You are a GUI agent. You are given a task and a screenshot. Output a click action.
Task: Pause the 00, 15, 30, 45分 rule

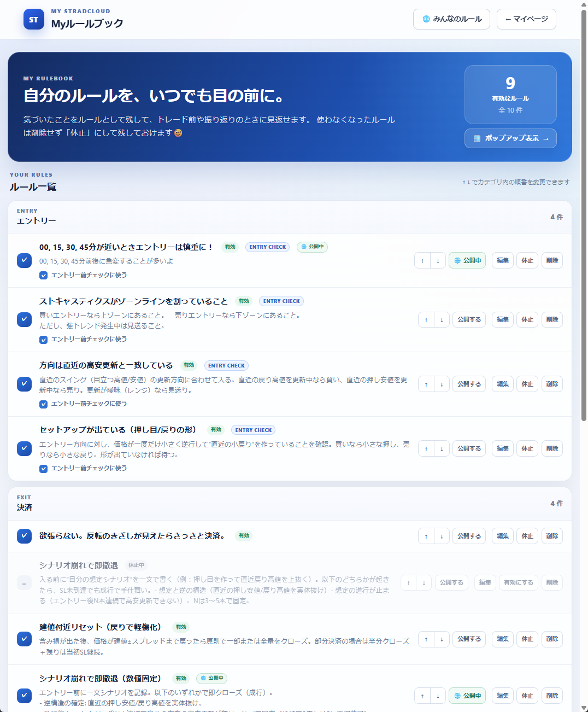(527, 261)
